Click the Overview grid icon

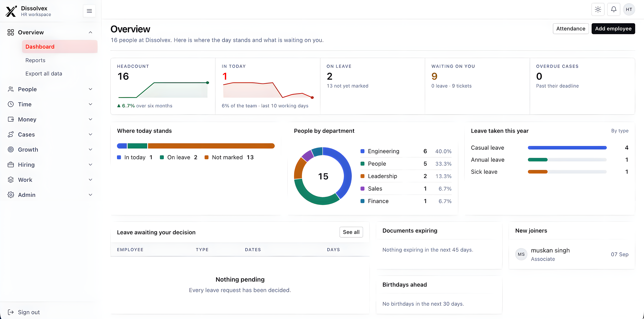tap(11, 32)
